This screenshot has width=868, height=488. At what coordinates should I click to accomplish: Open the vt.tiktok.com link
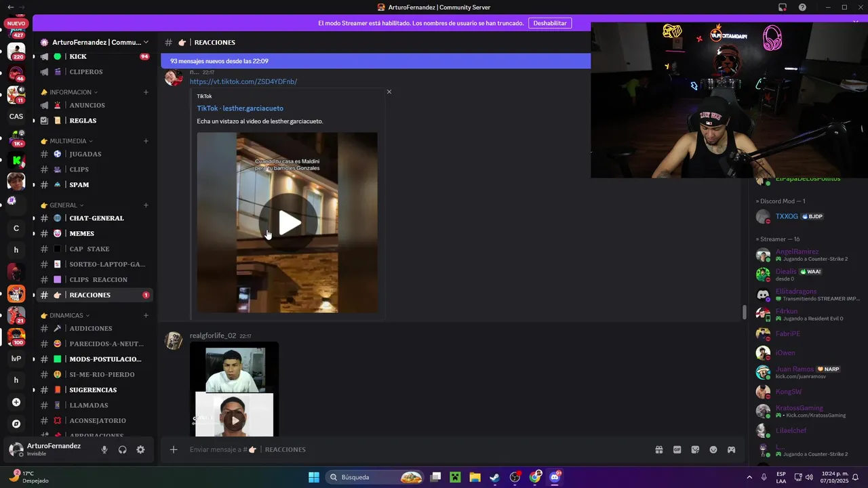pos(243,81)
